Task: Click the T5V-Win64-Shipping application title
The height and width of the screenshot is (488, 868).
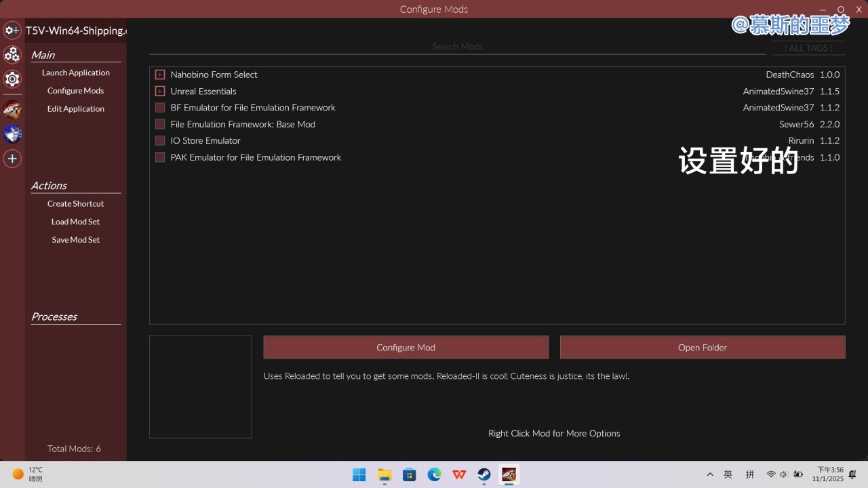Action: pyautogui.click(x=76, y=30)
